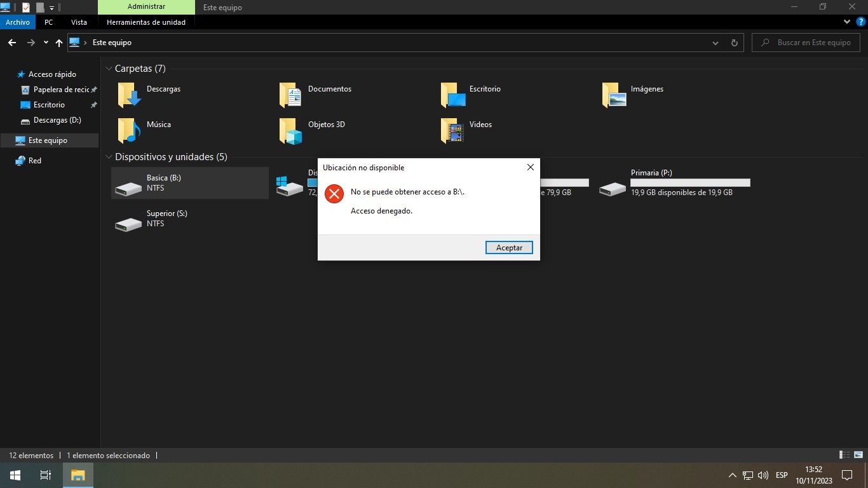The image size is (868, 488).
Task: Expand the ribbon with the chevron
Action: tap(847, 22)
